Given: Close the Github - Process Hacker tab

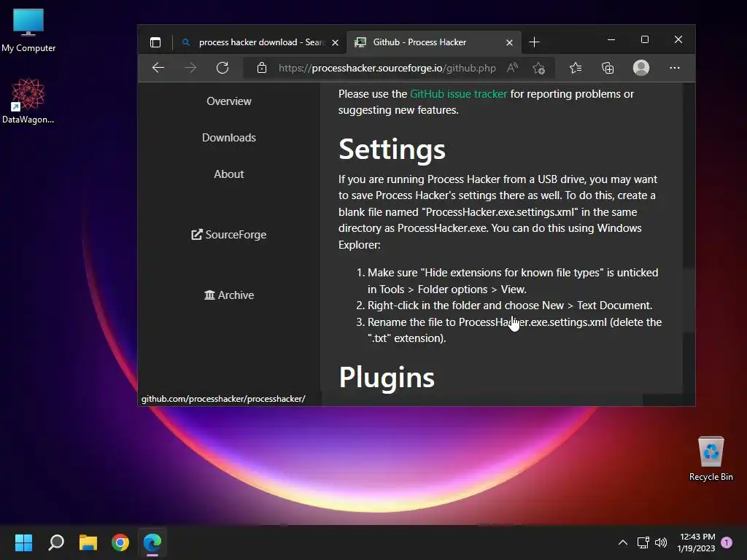Looking at the screenshot, I should coord(509,43).
